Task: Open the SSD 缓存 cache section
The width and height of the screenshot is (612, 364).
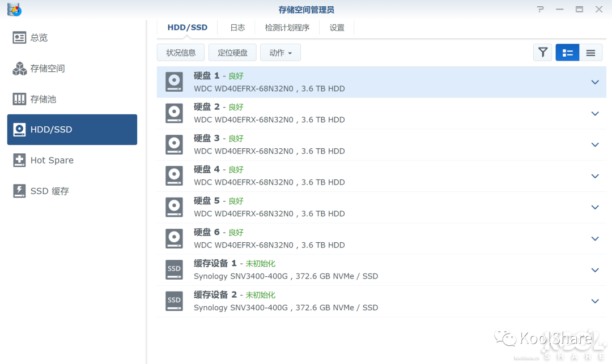Action: coord(72,191)
